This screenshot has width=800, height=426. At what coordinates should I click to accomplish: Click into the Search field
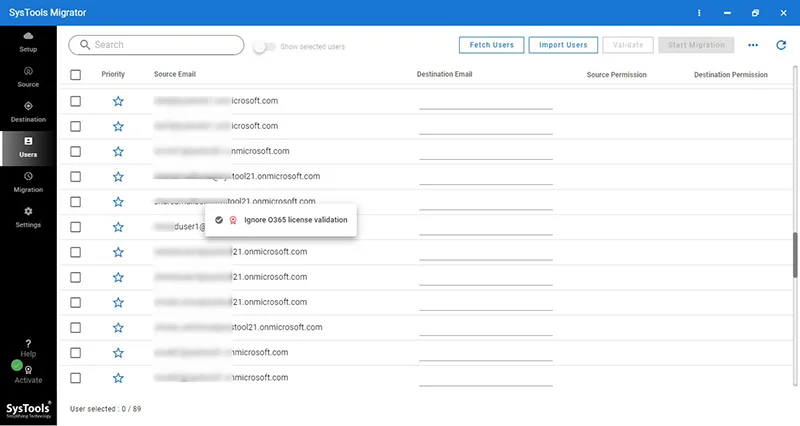[x=156, y=45]
